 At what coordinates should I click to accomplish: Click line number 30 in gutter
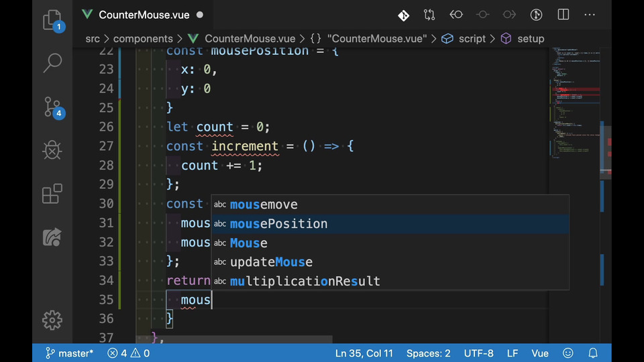coord(106,204)
